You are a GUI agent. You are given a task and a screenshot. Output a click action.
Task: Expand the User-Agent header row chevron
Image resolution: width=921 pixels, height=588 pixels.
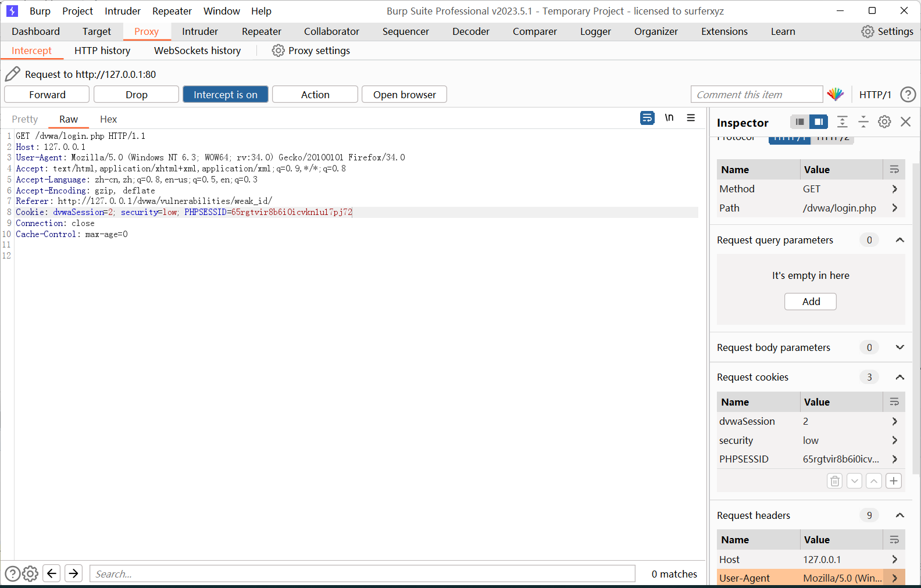pyautogui.click(x=894, y=578)
